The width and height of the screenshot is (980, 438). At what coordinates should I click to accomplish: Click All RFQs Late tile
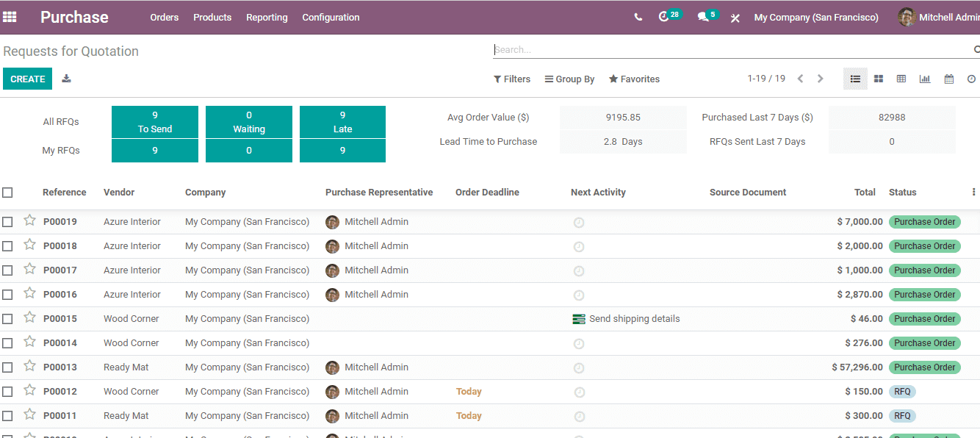click(342, 122)
